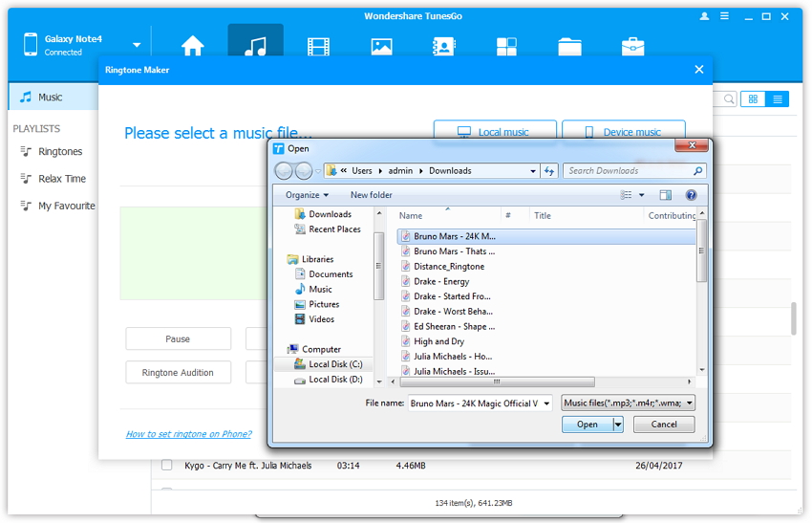
Task: Tick the checkbox for Kygo - Carry Me
Action: 166,466
